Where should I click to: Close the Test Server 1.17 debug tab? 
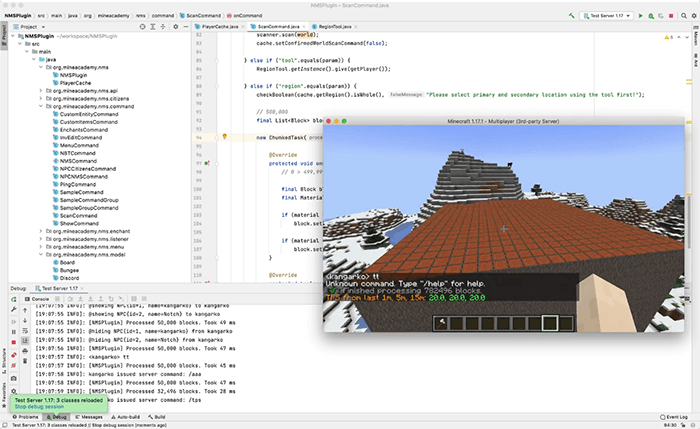(83, 288)
